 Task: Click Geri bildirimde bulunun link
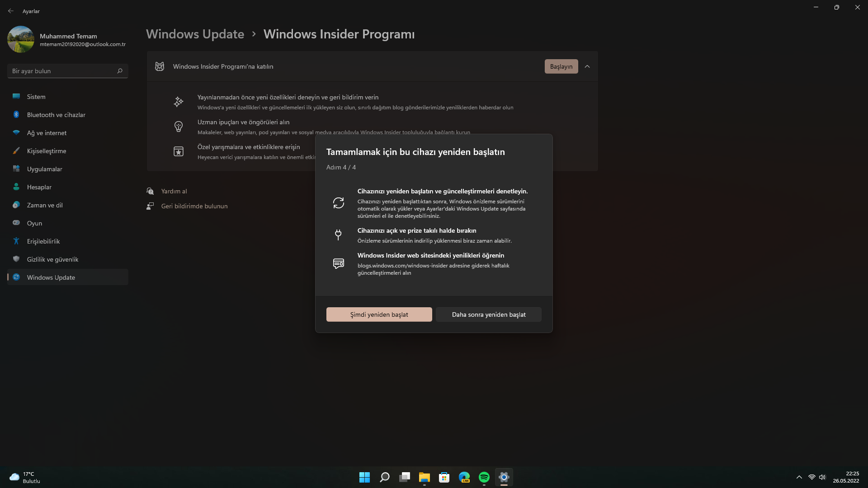(194, 206)
